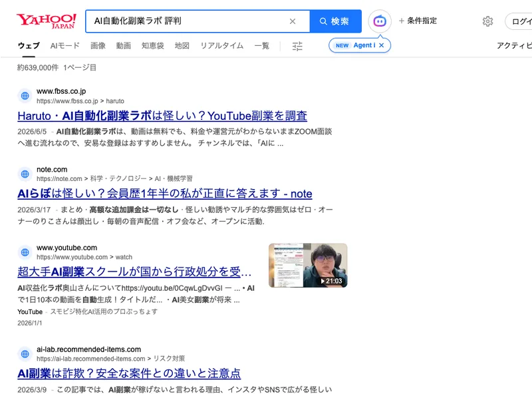
Task: Switch to the AIモード tab
Action: point(65,45)
